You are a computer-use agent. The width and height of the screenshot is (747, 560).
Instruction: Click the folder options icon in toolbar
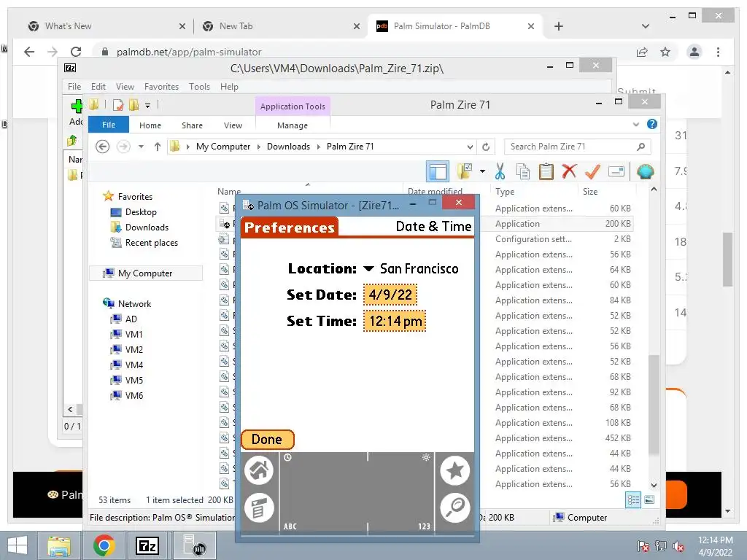tap(465, 171)
